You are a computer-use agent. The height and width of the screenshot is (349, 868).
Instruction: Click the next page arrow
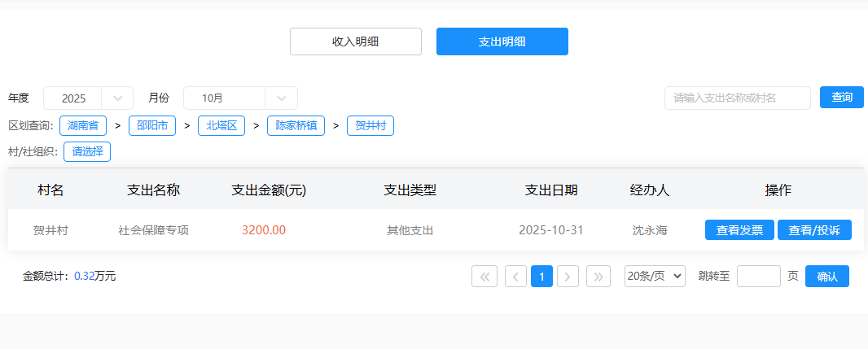[x=568, y=277]
